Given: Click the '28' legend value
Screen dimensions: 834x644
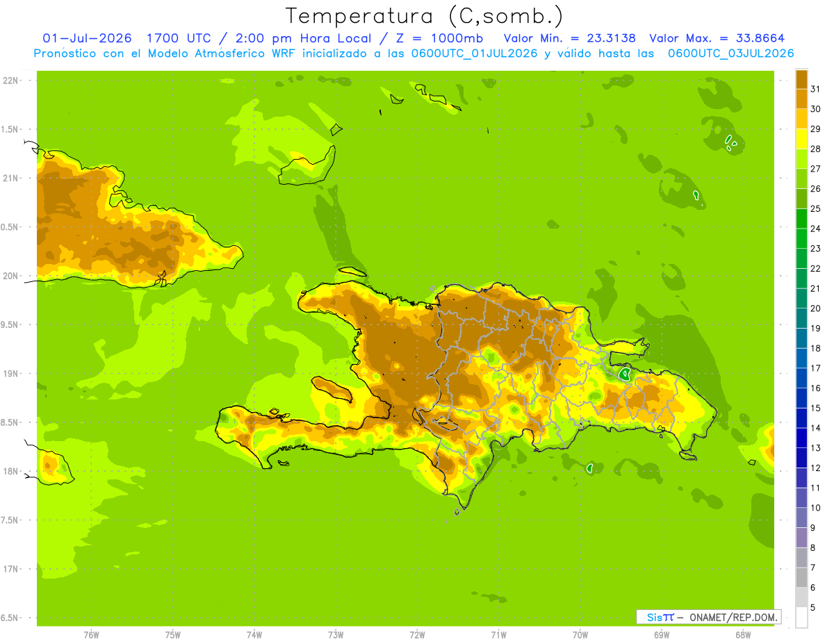Looking at the screenshot, I should point(815,149).
